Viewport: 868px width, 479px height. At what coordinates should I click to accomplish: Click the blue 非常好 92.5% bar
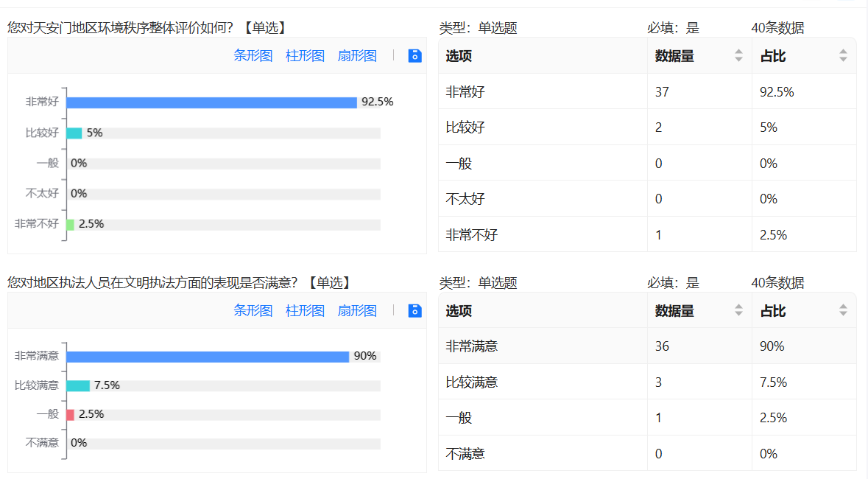click(211, 102)
